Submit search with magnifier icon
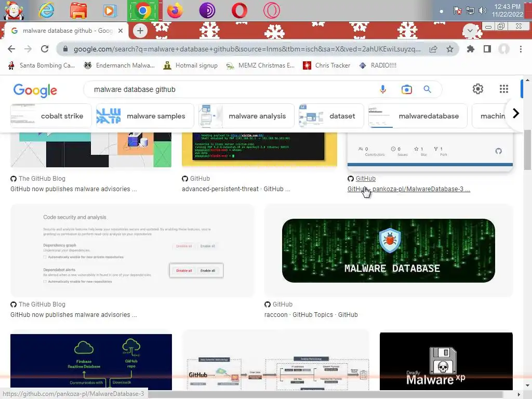Viewport: 532px width, 399px height. [427, 89]
